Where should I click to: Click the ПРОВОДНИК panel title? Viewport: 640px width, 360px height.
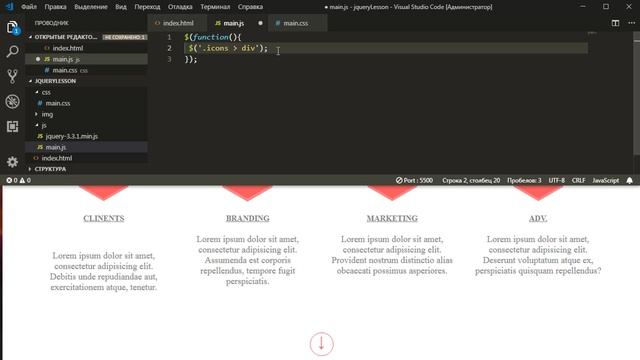pyautogui.click(x=51, y=23)
